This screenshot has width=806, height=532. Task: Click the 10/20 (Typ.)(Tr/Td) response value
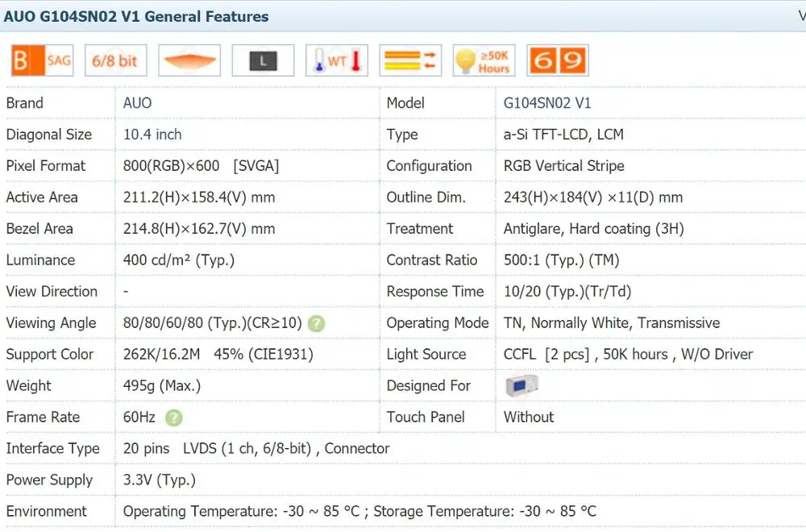coord(567,292)
